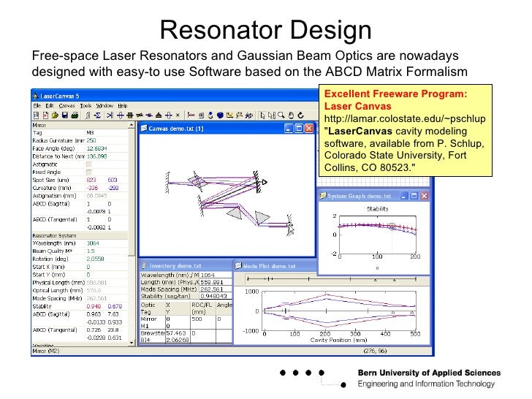Click Wavelength (nm) value 1064 in property panel

tap(93, 243)
